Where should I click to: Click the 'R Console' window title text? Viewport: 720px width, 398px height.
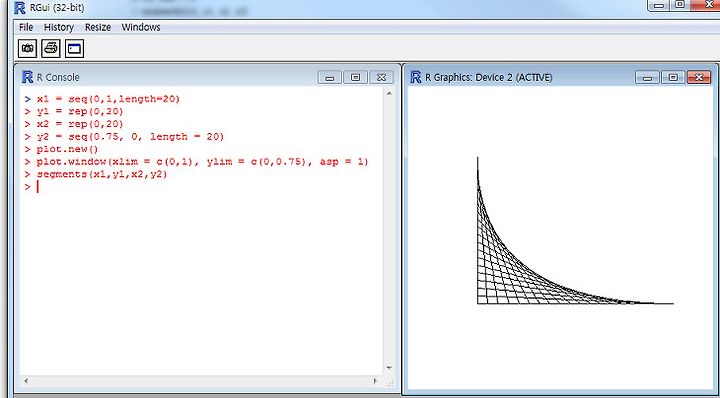tap(58, 77)
